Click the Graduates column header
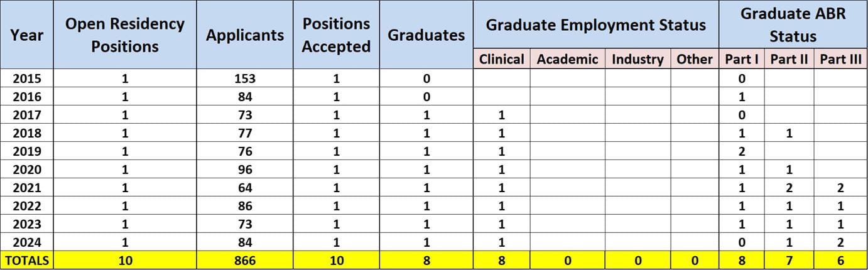 [x=426, y=35]
